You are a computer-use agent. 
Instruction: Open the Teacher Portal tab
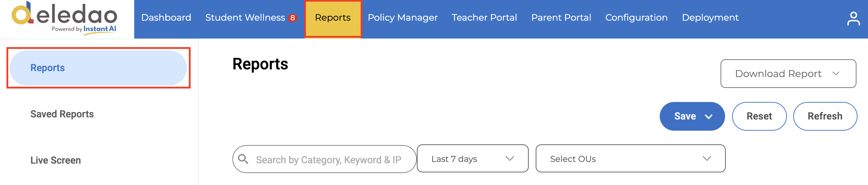point(484,18)
